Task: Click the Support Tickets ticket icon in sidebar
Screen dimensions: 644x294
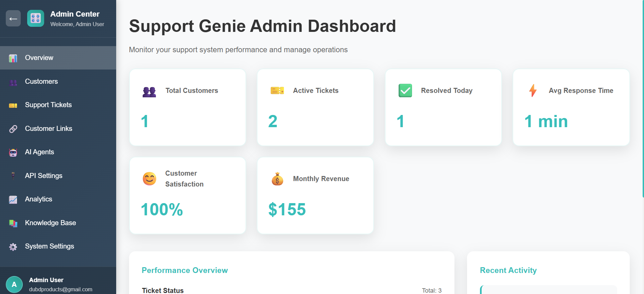Action: pos(13,105)
